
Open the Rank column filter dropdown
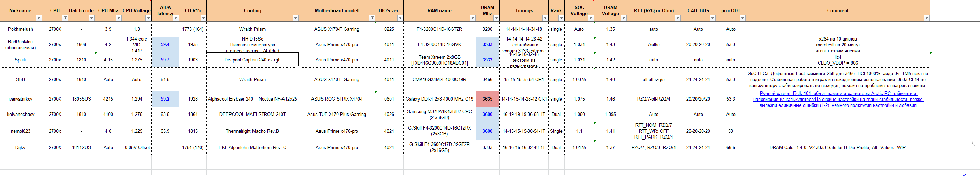(x=561, y=18)
